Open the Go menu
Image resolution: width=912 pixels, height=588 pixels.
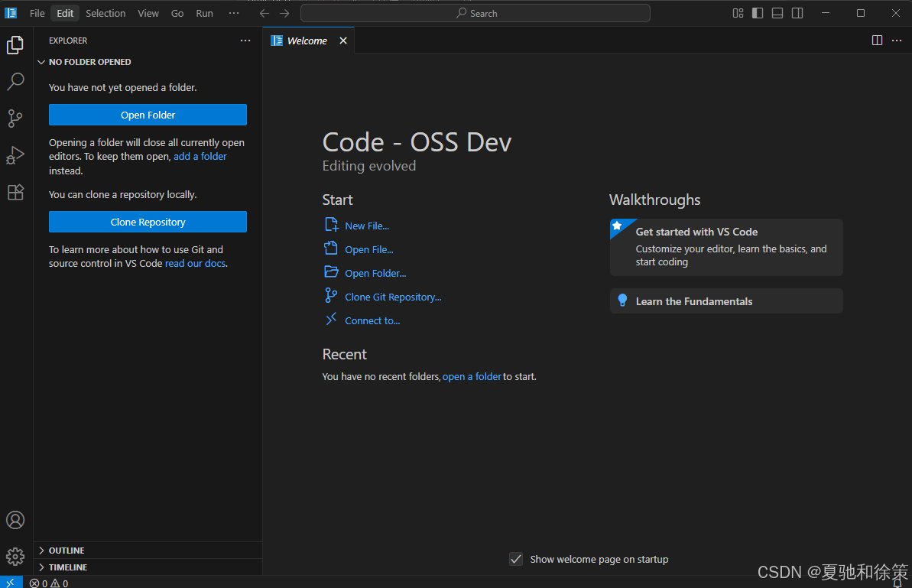pyautogui.click(x=177, y=13)
